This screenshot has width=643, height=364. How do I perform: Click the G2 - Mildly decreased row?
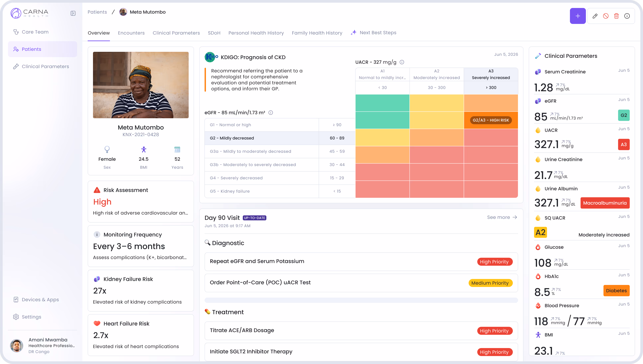tap(280, 138)
